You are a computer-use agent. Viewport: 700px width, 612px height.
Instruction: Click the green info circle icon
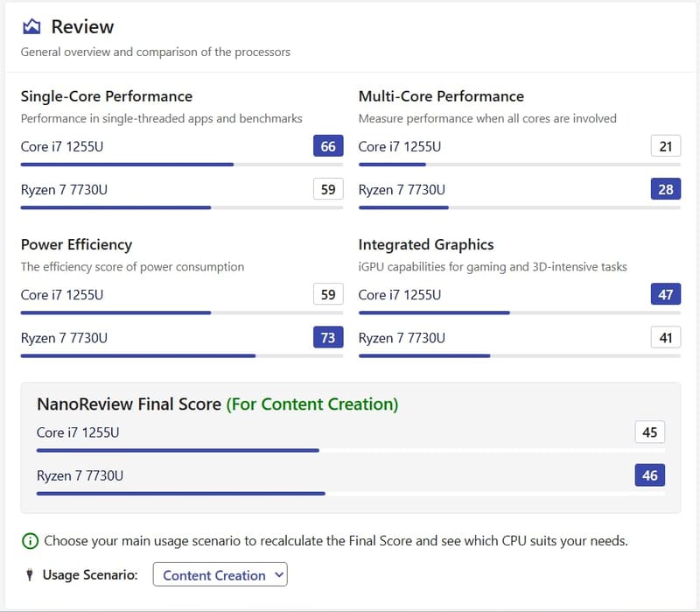[x=30, y=541]
